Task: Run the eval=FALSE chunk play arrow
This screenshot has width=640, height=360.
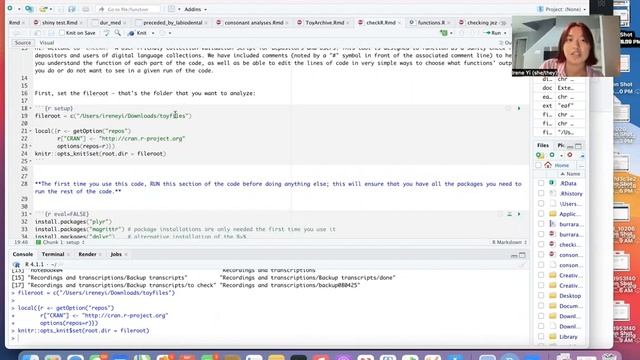Action: [x=519, y=214]
